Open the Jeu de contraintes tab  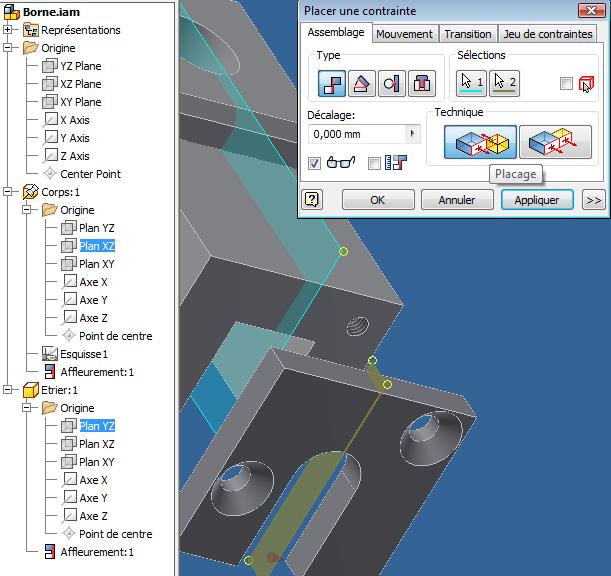[x=548, y=34]
